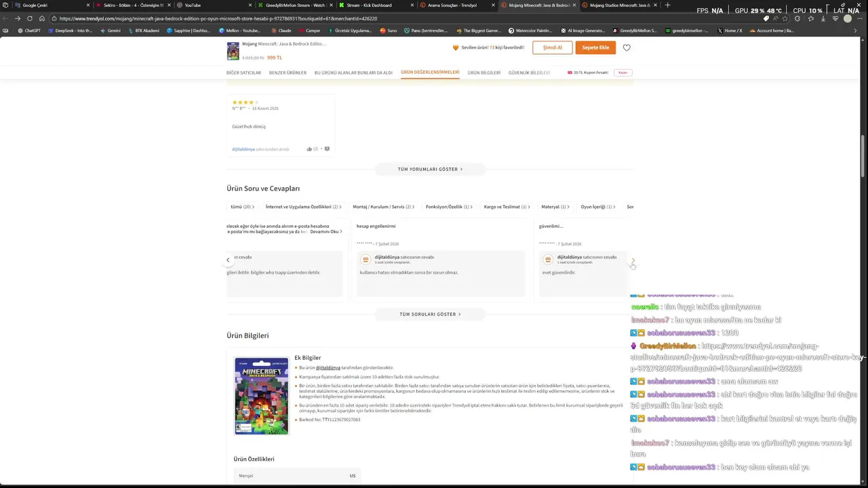868x488 pixels.
Task: Click small product thumbnail in sticky header
Action: [x=233, y=52]
